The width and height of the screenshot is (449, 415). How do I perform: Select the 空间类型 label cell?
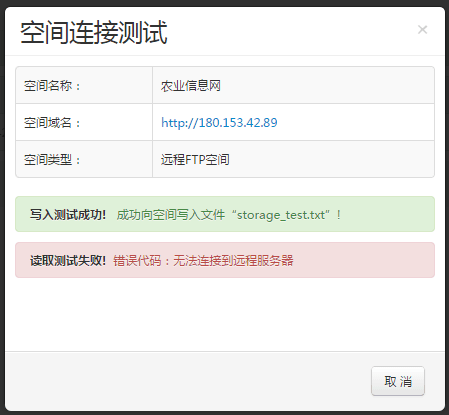click(x=84, y=159)
